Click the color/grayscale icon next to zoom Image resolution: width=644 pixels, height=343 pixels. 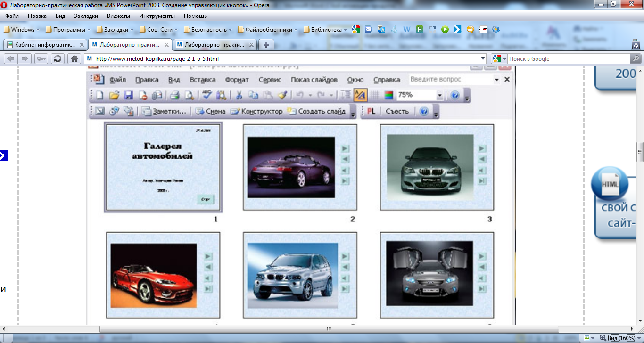(x=388, y=95)
